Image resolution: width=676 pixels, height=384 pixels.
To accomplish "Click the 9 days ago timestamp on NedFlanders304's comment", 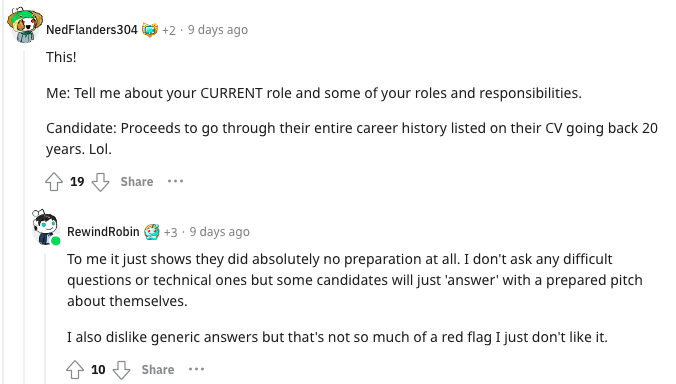I will point(218,30).
